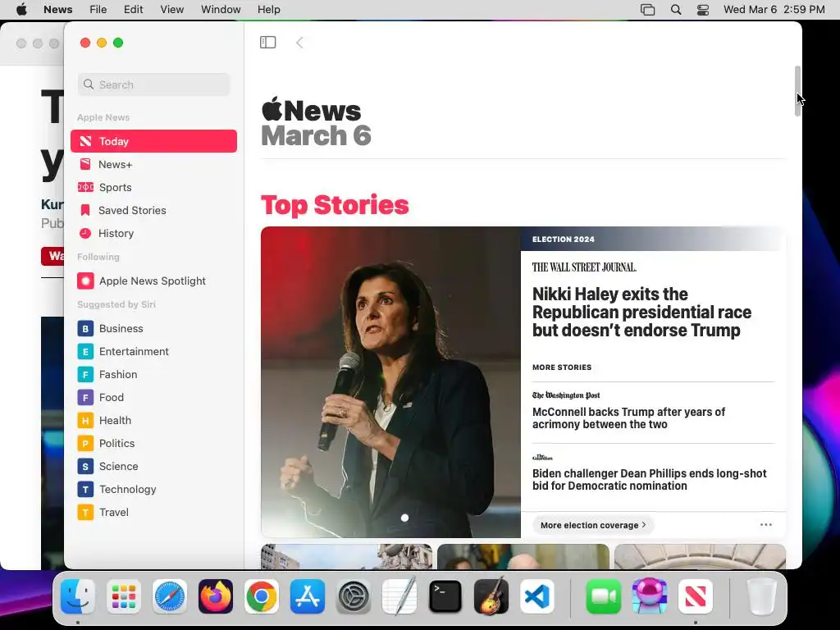Screen dimensions: 840x630
Task: Click the ELECTION 2024 banner label
Action: click(x=564, y=240)
